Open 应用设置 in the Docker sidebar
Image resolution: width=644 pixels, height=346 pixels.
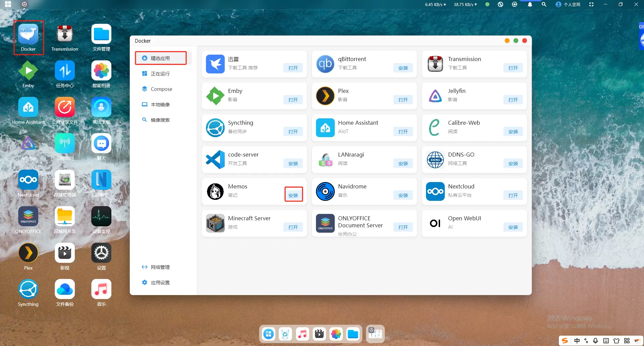tap(160, 283)
